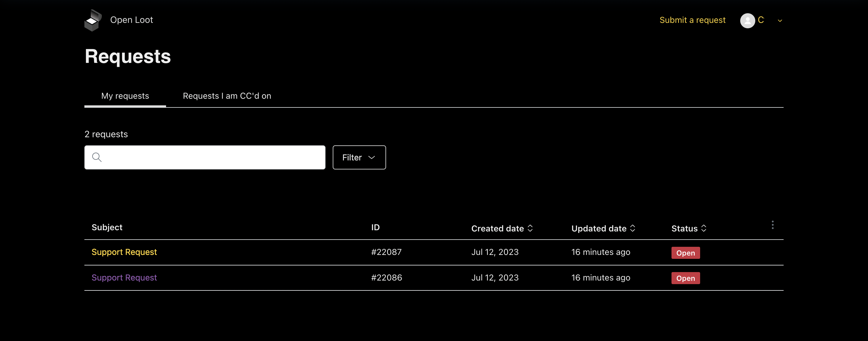Screen dimensions: 868x341
Task: Open the Filter dropdown
Action: [x=359, y=157]
